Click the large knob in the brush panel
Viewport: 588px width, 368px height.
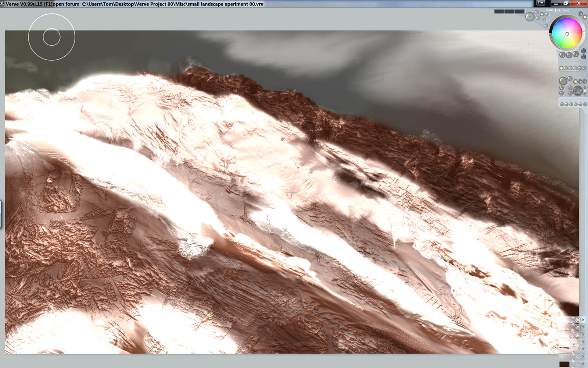coord(563,81)
